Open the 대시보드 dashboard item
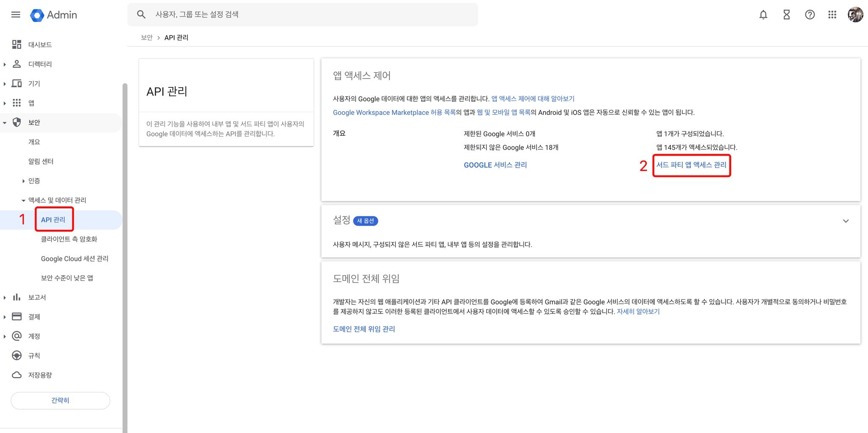 tap(40, 45)
